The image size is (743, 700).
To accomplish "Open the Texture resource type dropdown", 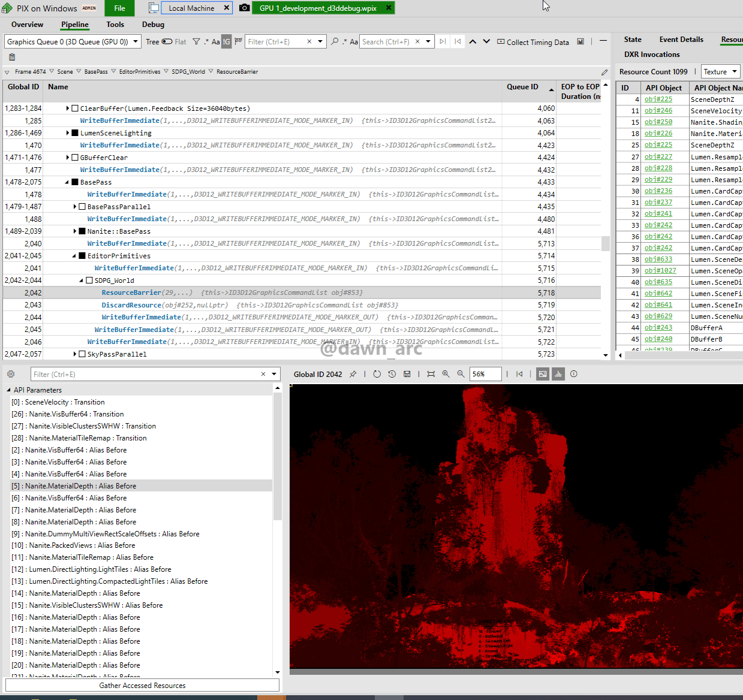I will coord(720,72).
